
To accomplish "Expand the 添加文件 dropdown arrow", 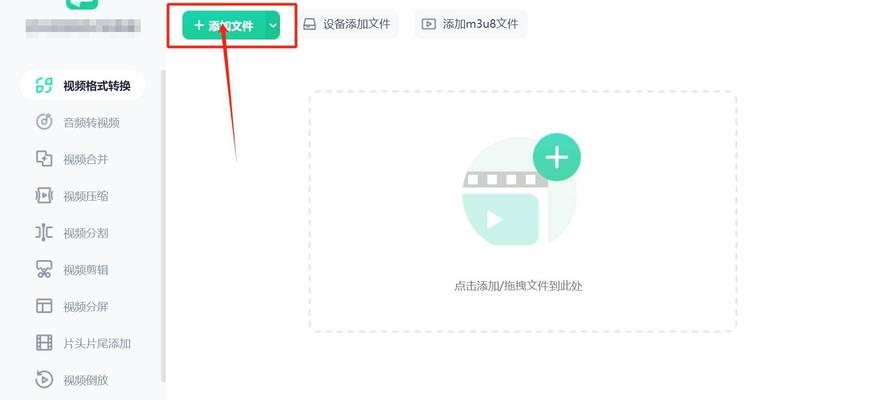I will click(x=273, y=25).
